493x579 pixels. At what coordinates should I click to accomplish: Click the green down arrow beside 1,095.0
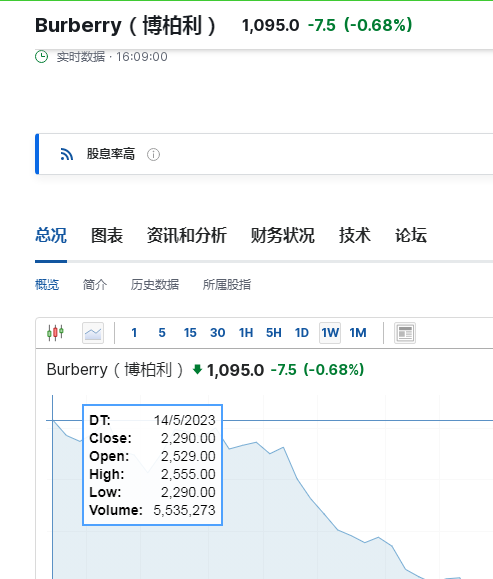pyautogui.click(x=198, y=369)
